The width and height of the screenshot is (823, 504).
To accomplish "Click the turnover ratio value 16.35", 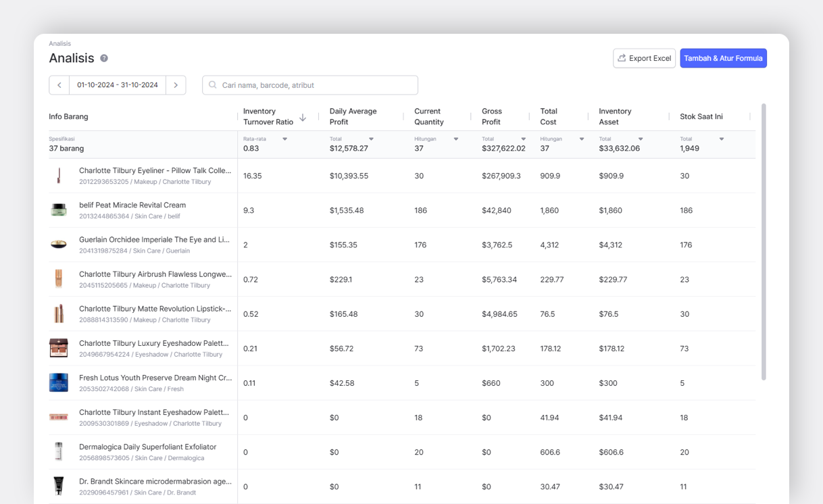I will click(x=253, y=176).
